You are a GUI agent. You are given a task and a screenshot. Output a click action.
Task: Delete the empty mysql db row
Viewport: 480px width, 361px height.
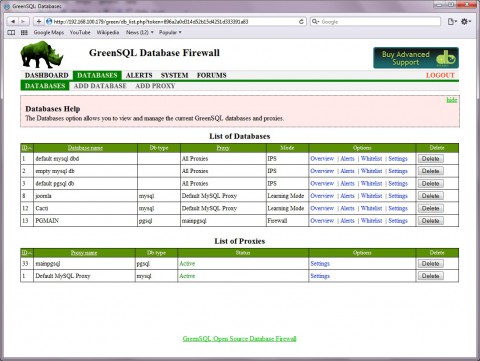(431, 171)
